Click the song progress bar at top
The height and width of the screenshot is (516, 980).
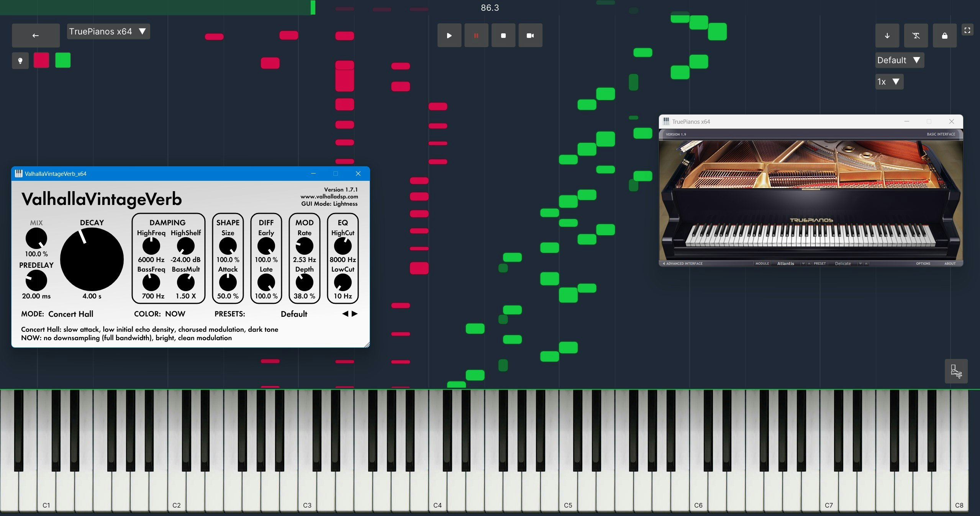(490, 8)
